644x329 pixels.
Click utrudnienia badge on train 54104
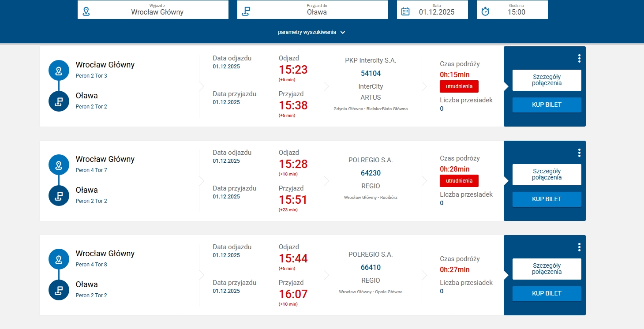[x=459, y=86]
